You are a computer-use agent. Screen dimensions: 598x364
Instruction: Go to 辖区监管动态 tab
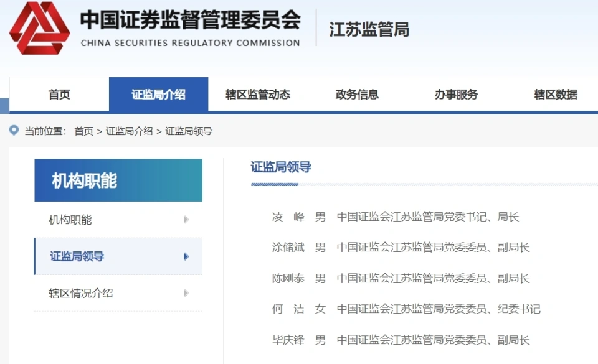[x=257, y=95]
